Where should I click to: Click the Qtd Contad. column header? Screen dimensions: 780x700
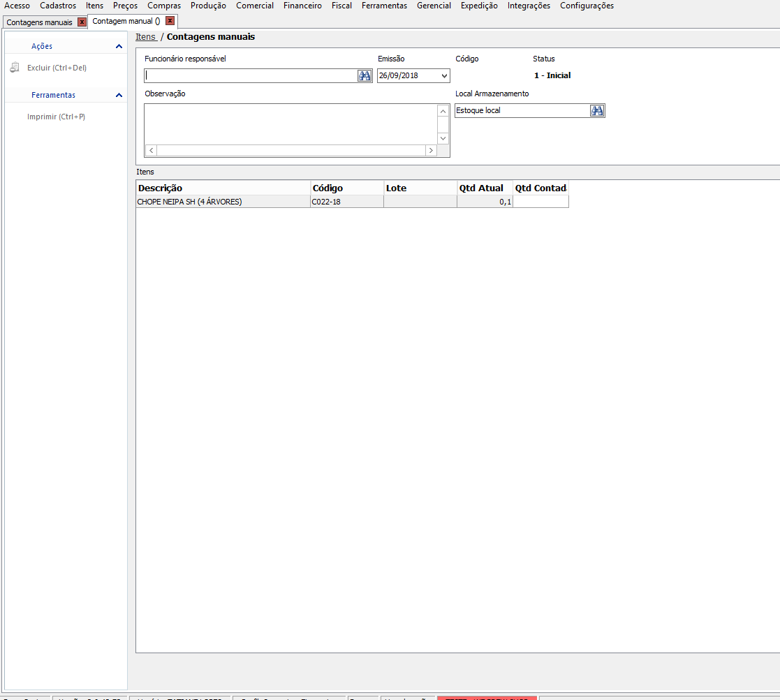(x=540, y=188)
